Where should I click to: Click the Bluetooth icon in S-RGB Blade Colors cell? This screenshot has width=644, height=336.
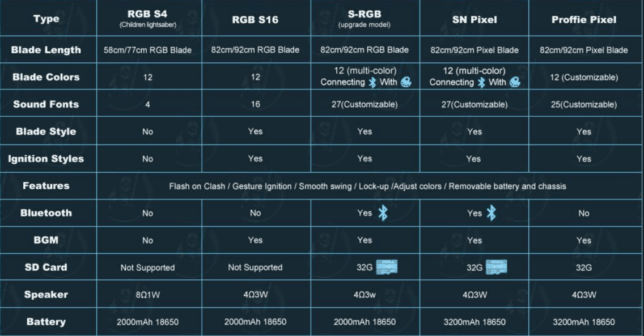pos(372,83)
